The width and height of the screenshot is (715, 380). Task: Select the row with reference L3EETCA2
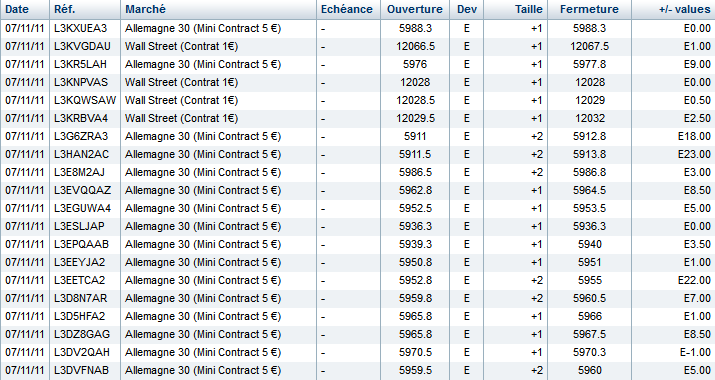(x=358, y=281)
